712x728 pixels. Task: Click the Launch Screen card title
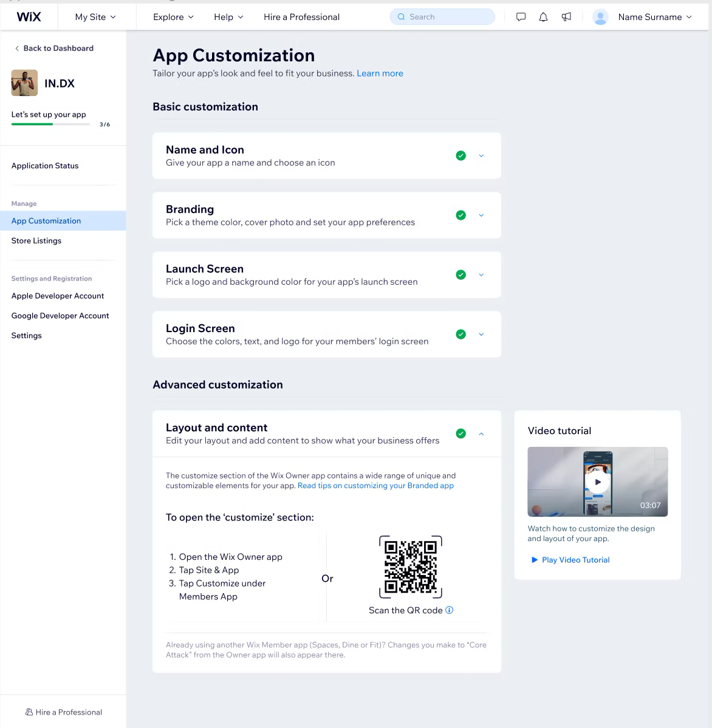pos(205,268)
